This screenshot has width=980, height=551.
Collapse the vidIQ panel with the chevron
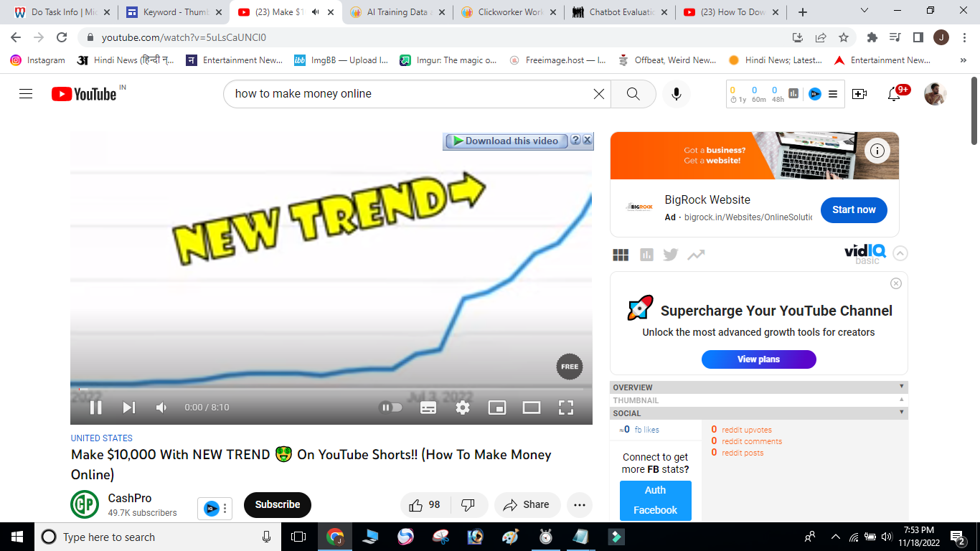point(900,253)
